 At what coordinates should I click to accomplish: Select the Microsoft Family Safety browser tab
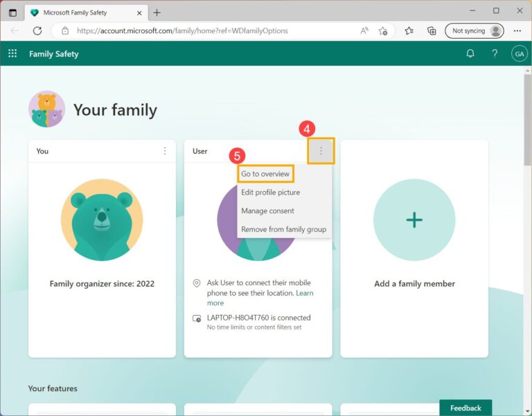pyautogui.click(x=86, y=13)
